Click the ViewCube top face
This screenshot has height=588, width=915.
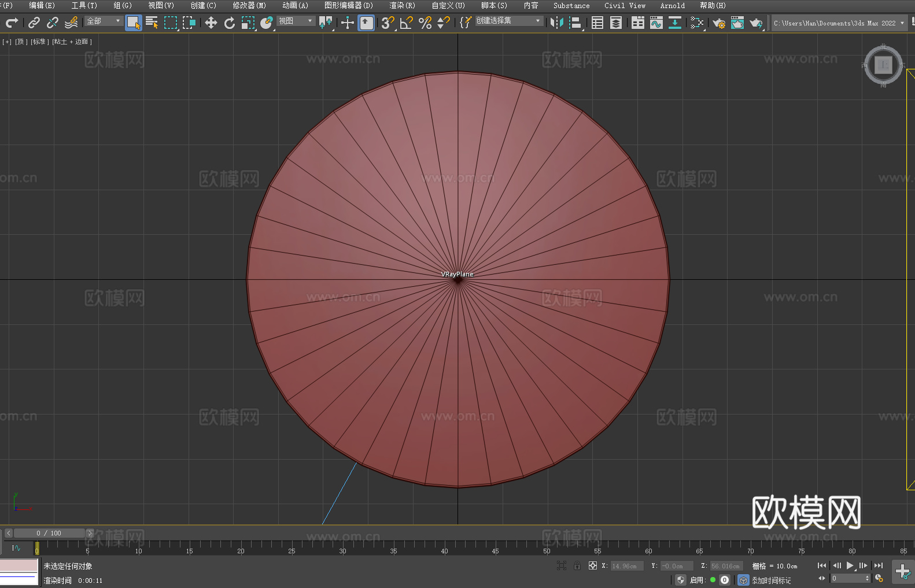pyautogui.click(x=883, y=65)
